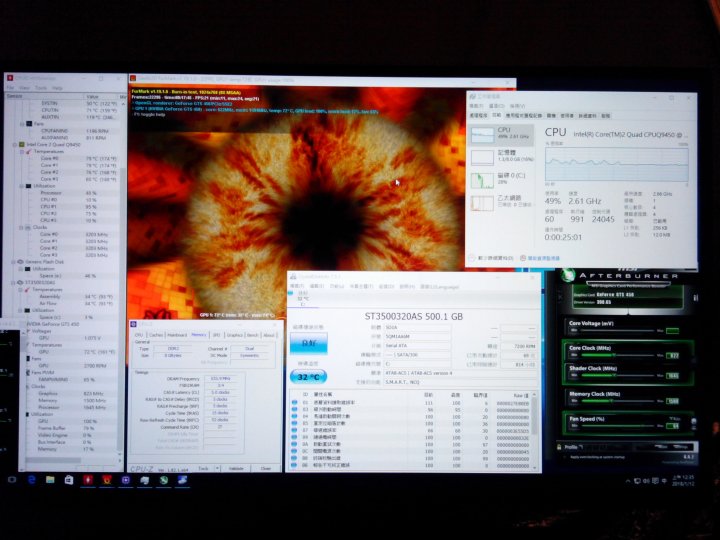Click the blue status dot of attribute 05
Screen dimensions: 720x540
point(294,423)
